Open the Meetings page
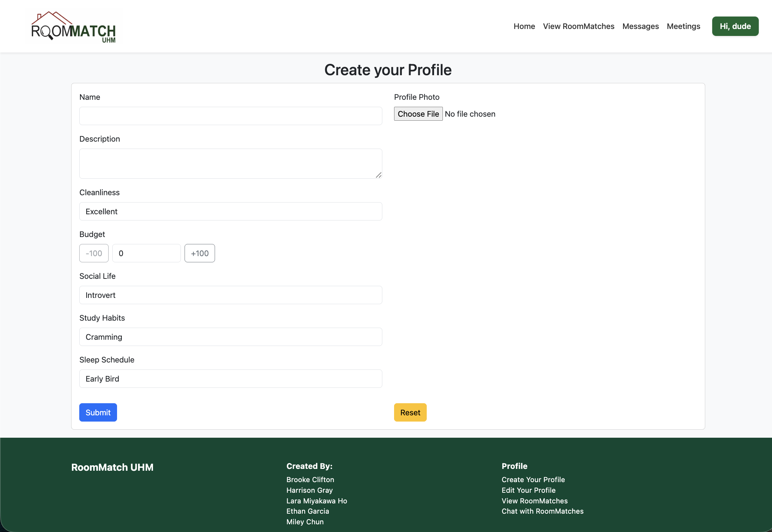The height and width of the screenshot is (532, 772). pos(683,26)
